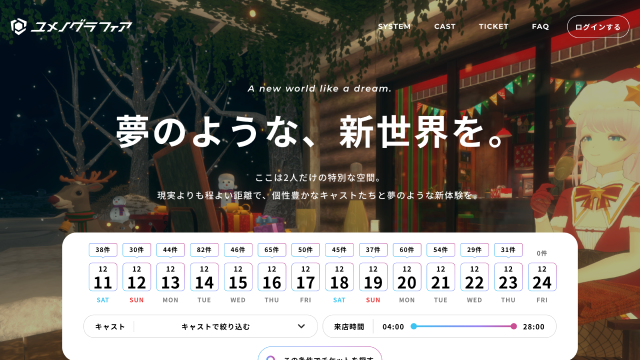640x360 pixels.
Task: Click the ログインする login button
Action: pyautogui.click(x=598, y=27)
